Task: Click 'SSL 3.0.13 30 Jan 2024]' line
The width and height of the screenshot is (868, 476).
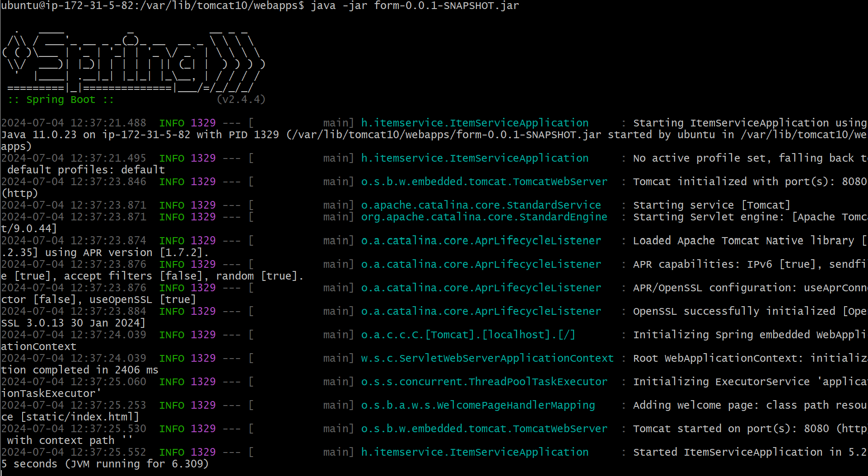Action: coord(73,323)
